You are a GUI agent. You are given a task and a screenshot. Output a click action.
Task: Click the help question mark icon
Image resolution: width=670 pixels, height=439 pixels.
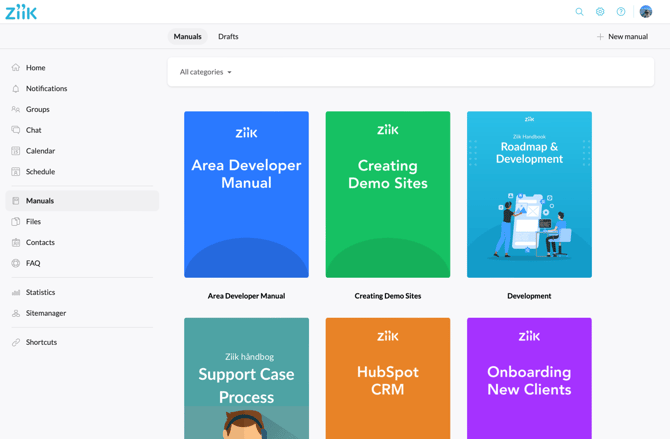[x=621, y=12]
